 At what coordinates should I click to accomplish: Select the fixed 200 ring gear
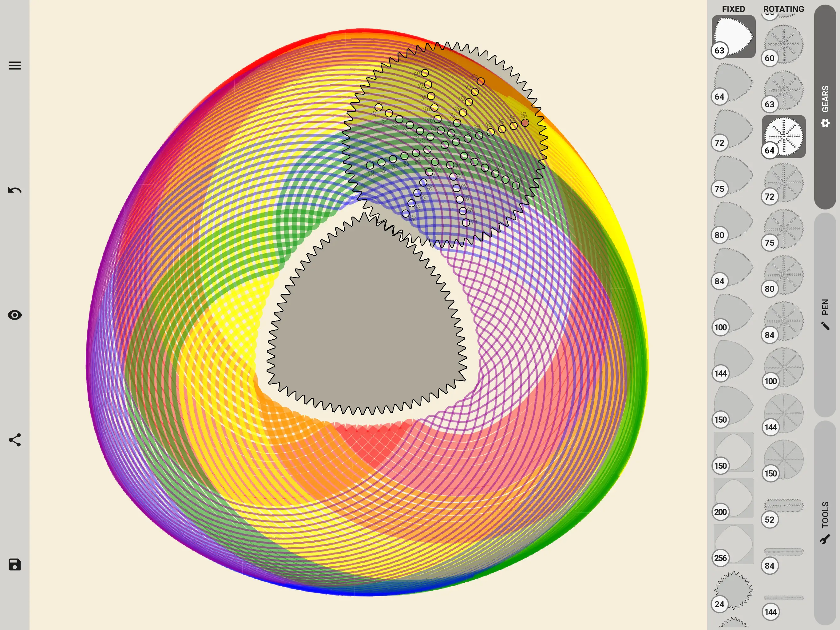pos(733,498)
